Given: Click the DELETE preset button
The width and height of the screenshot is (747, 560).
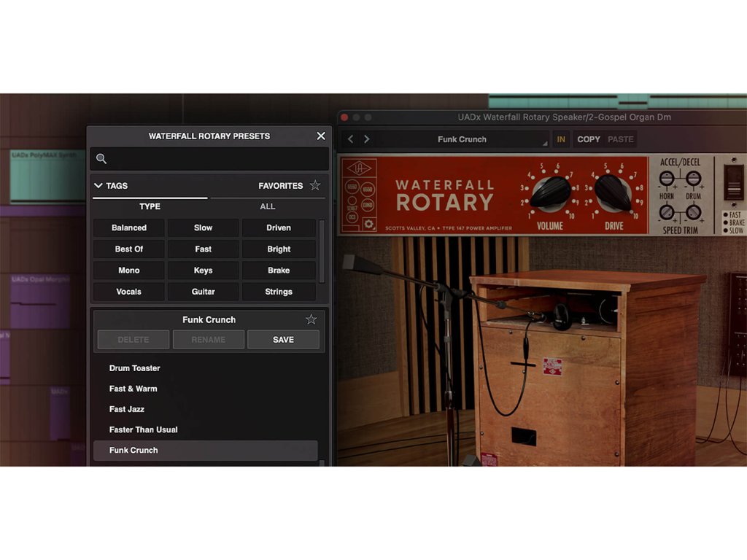Looking at the screenshot, I should click(133, 340).
